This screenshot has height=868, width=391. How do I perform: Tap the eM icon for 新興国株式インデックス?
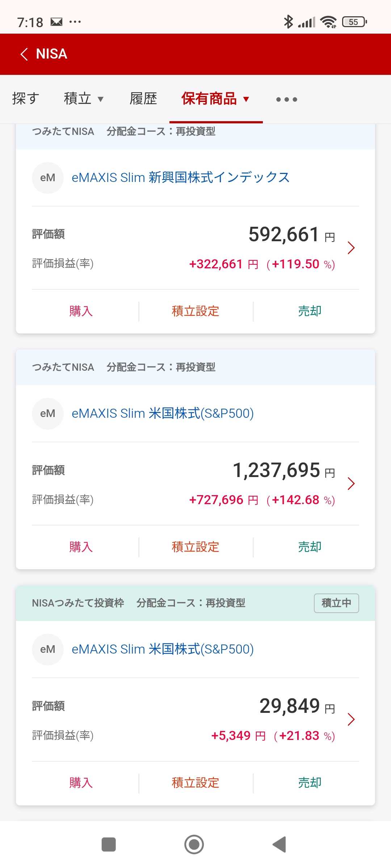point(48,178)
